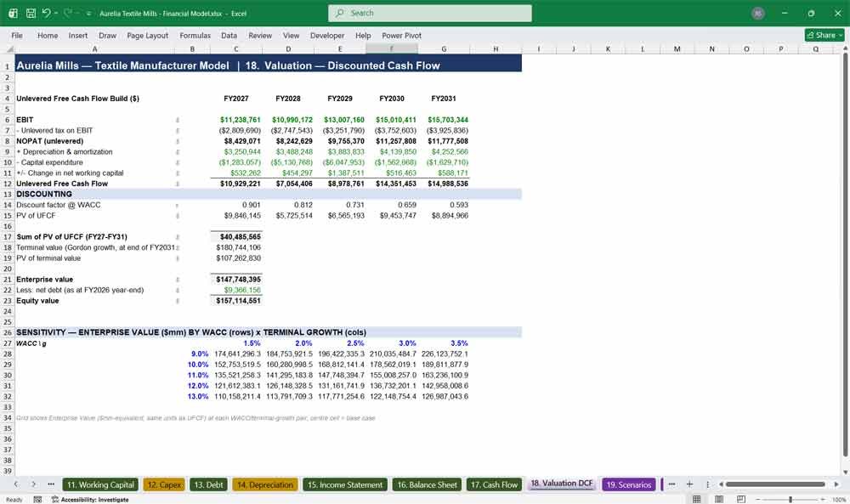Image resolution: width=850 pixels, height=504 pixels.
Task: Open the Data ribbon tab
Action: pyautogui.click(x=229, y=35)
